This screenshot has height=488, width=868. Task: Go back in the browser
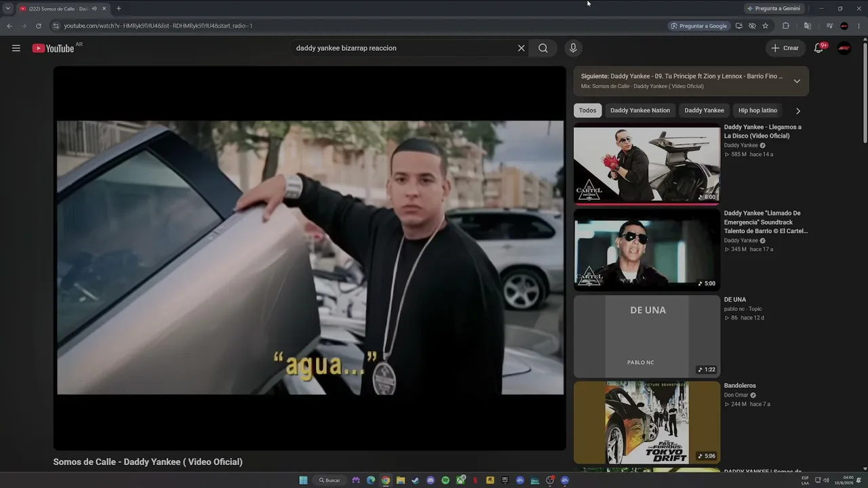(9, 26)
